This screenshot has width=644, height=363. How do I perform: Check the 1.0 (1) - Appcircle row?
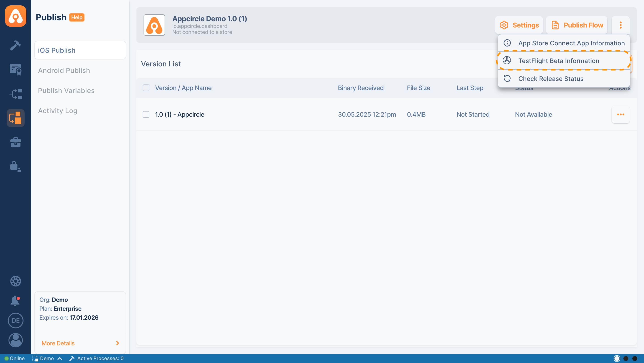[146, 114]
